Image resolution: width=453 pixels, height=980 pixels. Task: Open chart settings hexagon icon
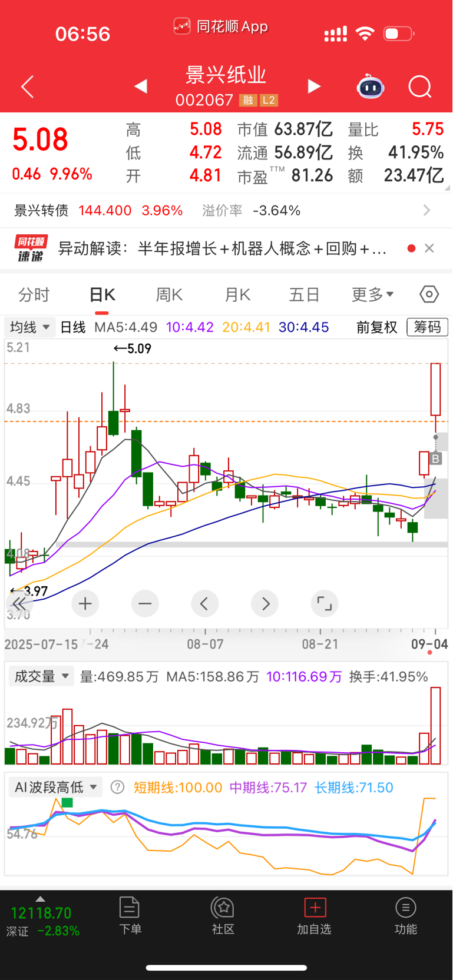[429, 294]
